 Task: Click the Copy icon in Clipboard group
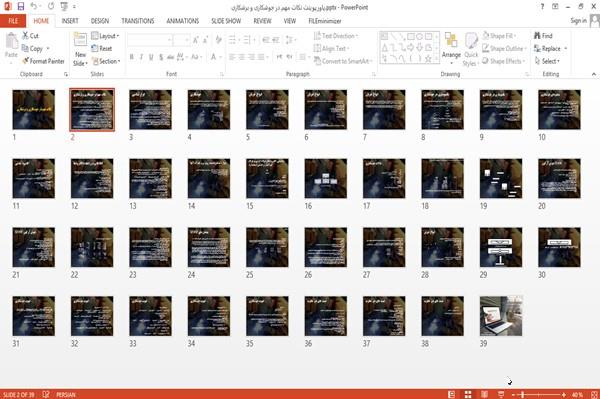[x=25, y=49]
